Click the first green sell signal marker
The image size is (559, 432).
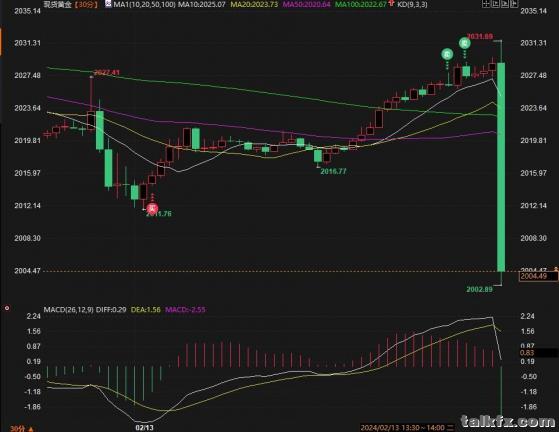[447, 54]
